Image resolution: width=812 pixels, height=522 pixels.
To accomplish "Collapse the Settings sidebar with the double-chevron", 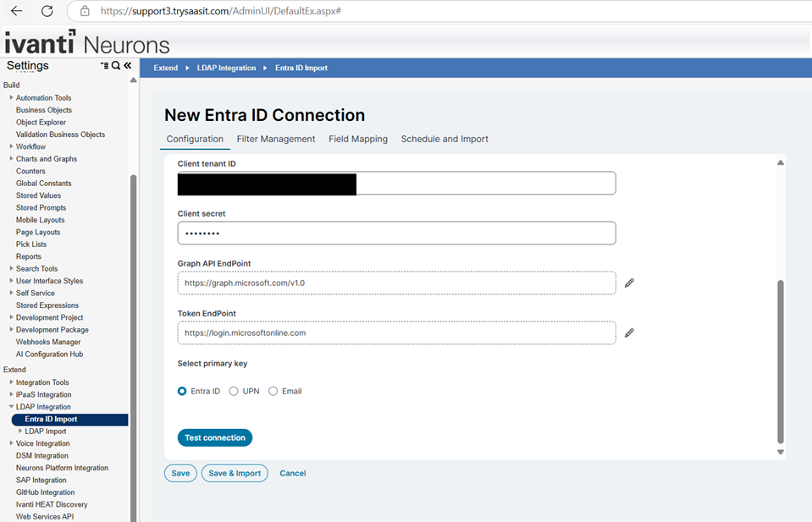I will [128, 65].
